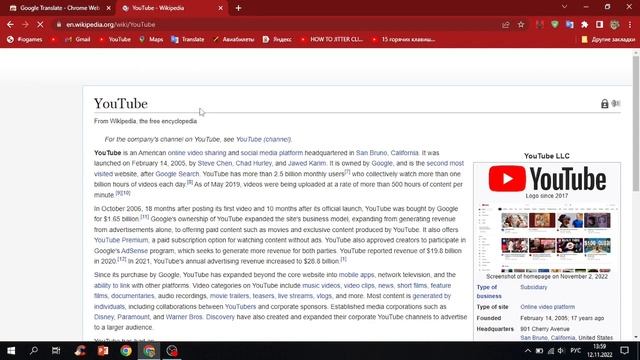Image resolution: width=640 pixels, height=360 pixels.
Task: Open the mobile apps link
Action: click(x=356, y=275)
